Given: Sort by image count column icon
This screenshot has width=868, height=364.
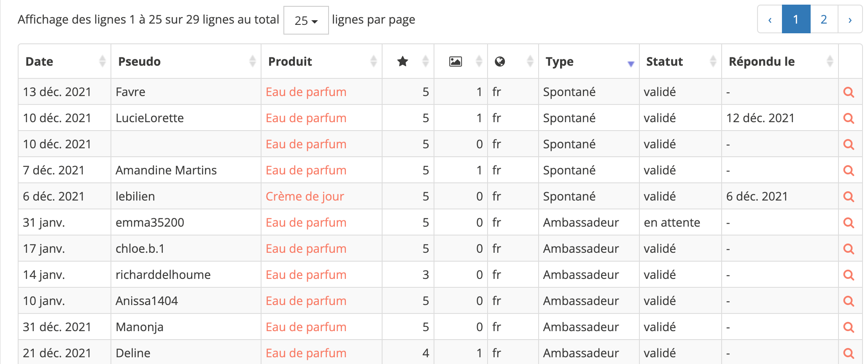Looking at the screenshot, I should (x=456, y=62).
